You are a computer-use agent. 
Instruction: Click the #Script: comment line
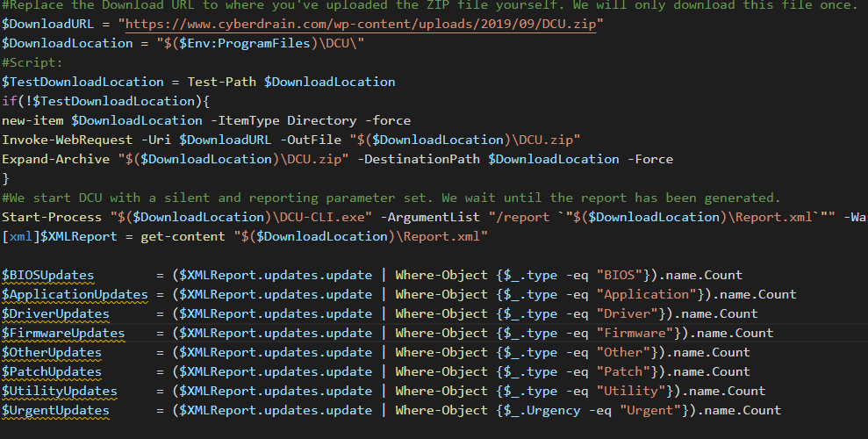32,62
